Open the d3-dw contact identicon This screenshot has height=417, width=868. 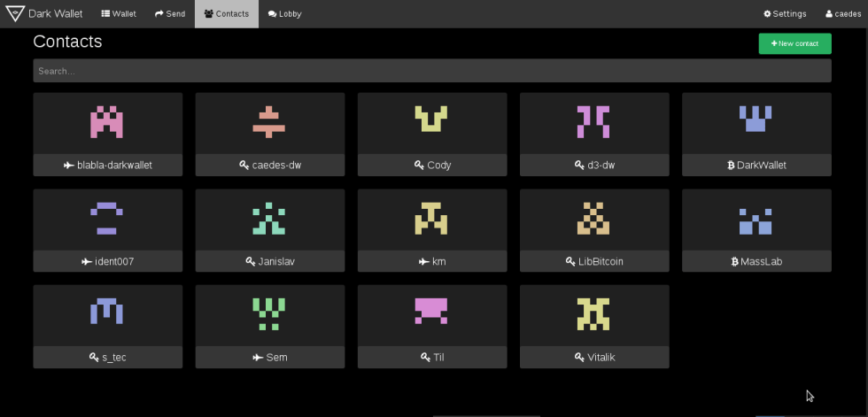point(593,122)
